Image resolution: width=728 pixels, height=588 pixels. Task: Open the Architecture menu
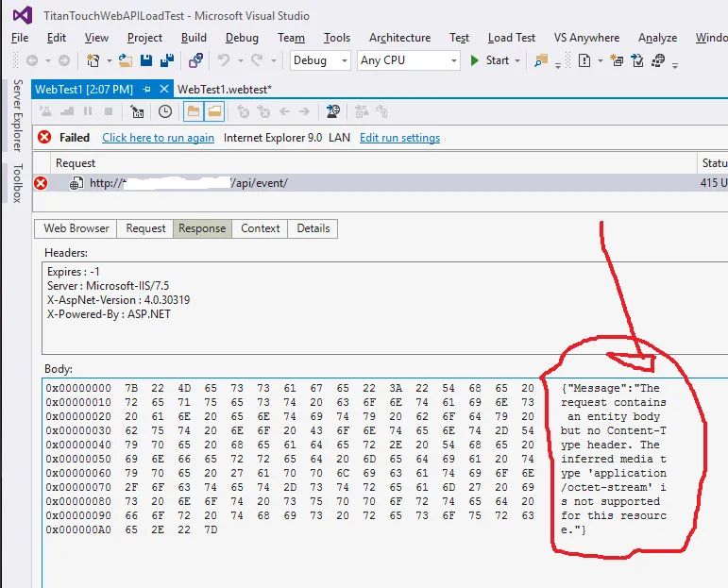399,38
